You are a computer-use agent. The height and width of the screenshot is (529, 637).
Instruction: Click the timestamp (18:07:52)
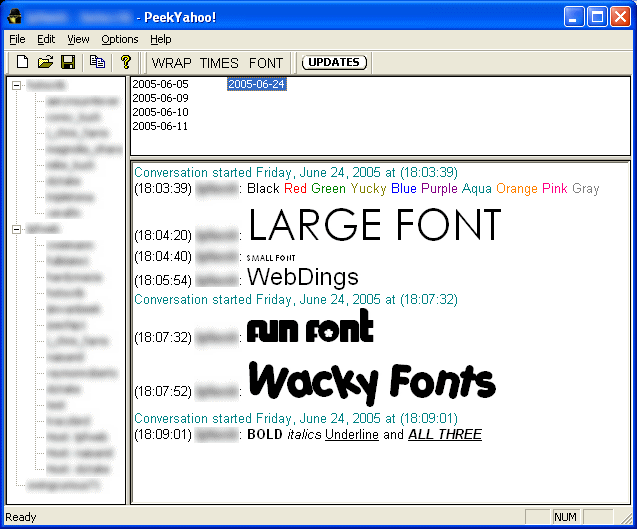(x=163, y=391)
